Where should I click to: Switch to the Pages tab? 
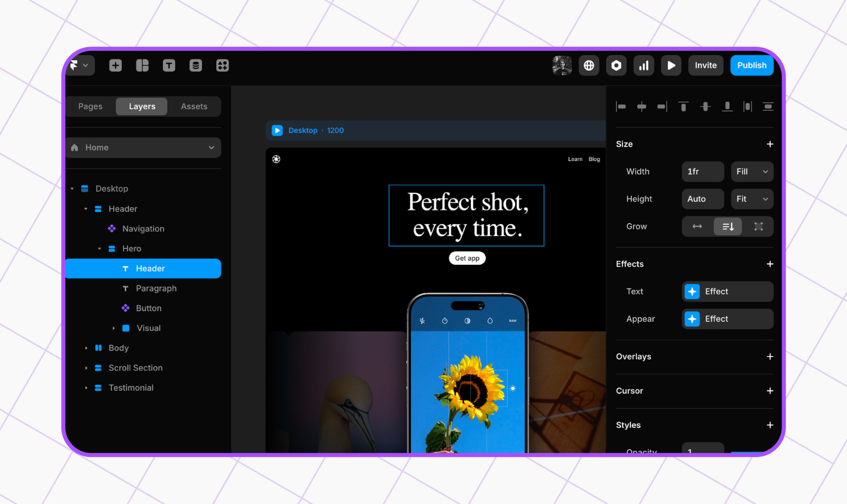tap(90, 106)
